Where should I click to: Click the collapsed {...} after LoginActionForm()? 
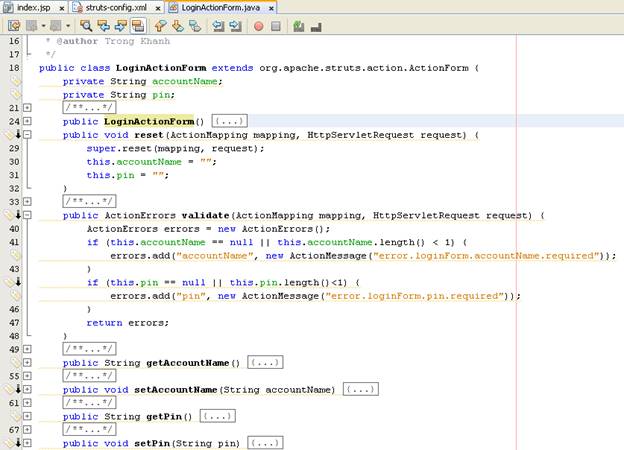click(230, 121)
